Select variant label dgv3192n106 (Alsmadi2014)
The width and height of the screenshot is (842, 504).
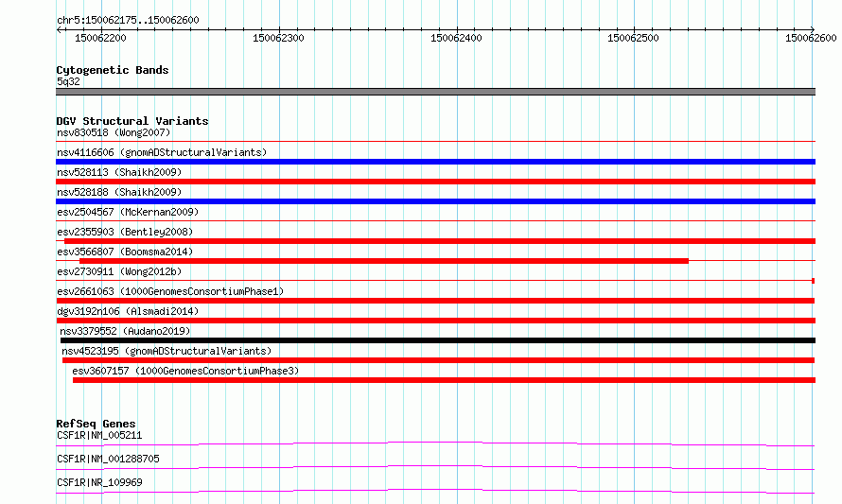pyautogui.click(x=128, y=311)
